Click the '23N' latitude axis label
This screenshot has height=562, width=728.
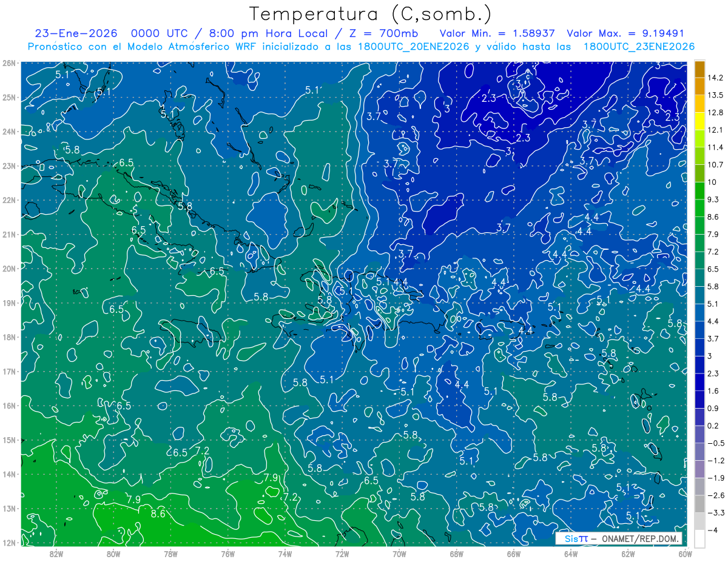[9, 166]
